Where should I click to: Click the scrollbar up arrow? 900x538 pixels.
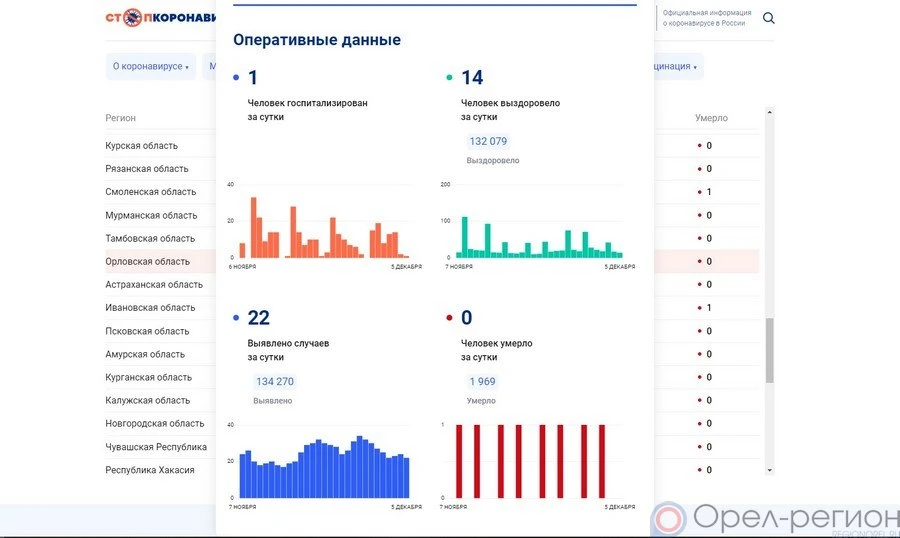[x=769, y=112]
